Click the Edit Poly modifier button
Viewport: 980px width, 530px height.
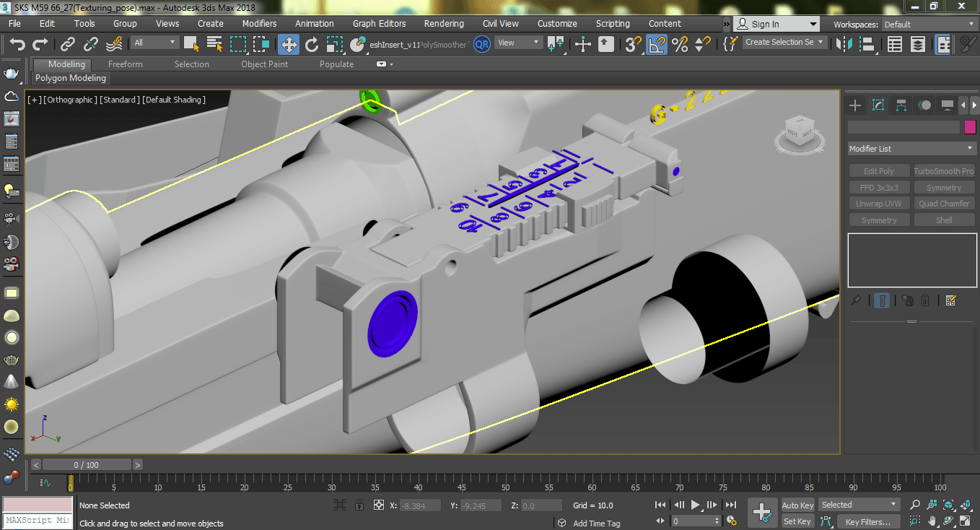pos(879,171)
